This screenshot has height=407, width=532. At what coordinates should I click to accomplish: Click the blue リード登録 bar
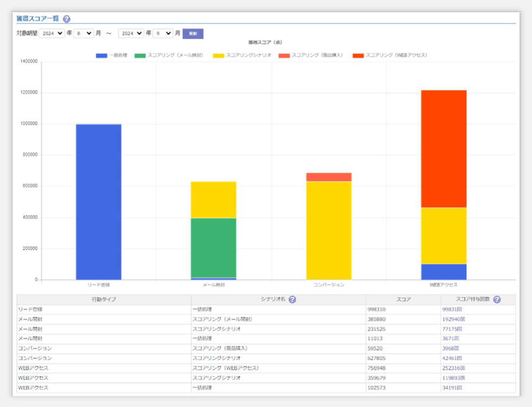[x=99, y=202]
